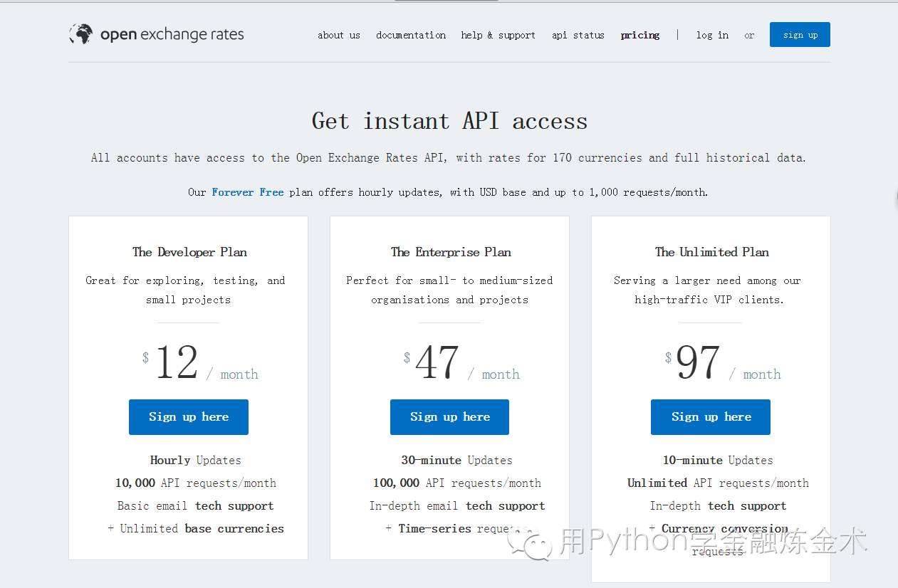Click the $47 / month price

click(x=461, y=363)
